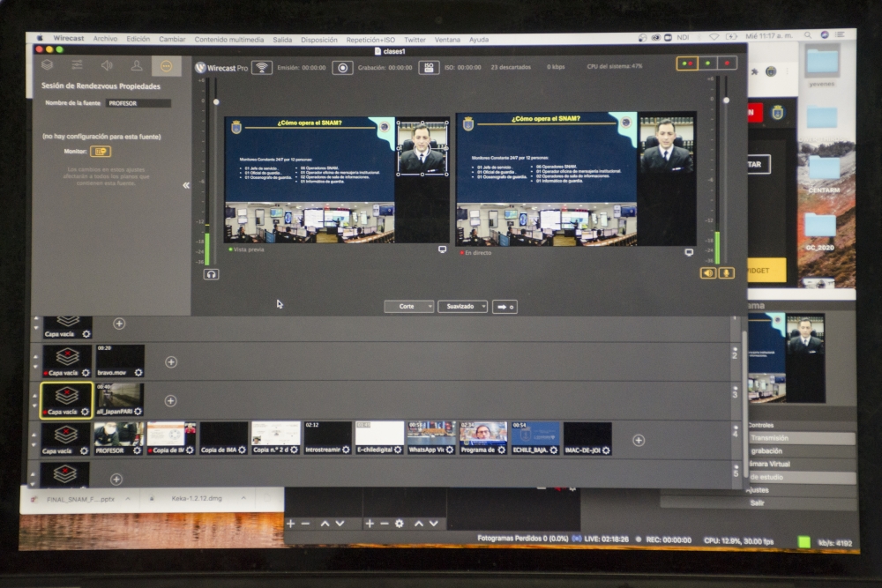Add a shot to layer 2
882x588 pixels.
point(171,362)
